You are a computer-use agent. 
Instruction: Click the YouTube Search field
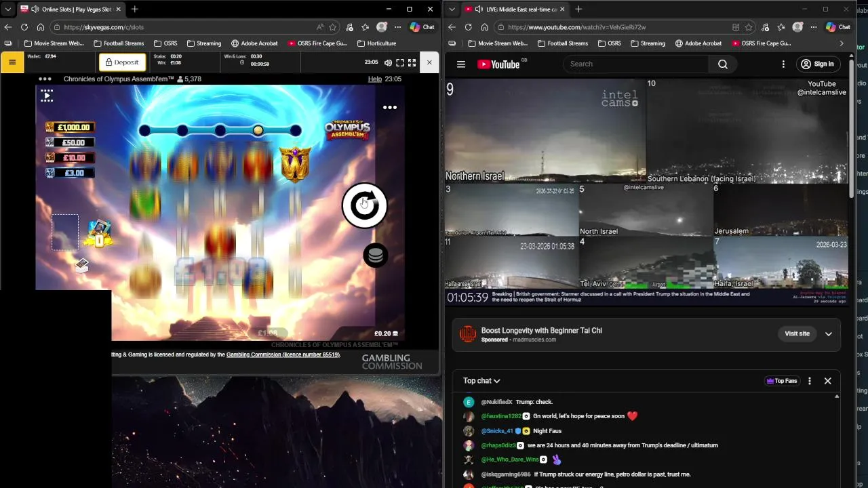(x=635, y=64)
